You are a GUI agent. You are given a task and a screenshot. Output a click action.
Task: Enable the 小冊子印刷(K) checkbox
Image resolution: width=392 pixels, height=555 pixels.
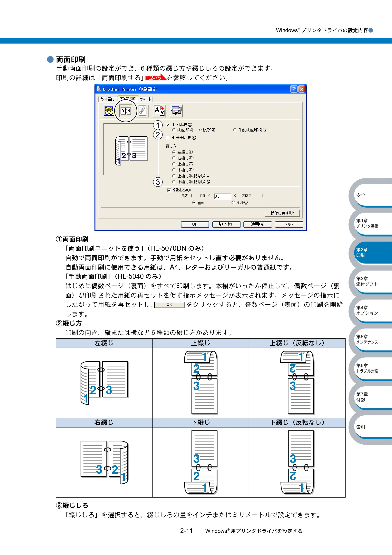[168, 138]
